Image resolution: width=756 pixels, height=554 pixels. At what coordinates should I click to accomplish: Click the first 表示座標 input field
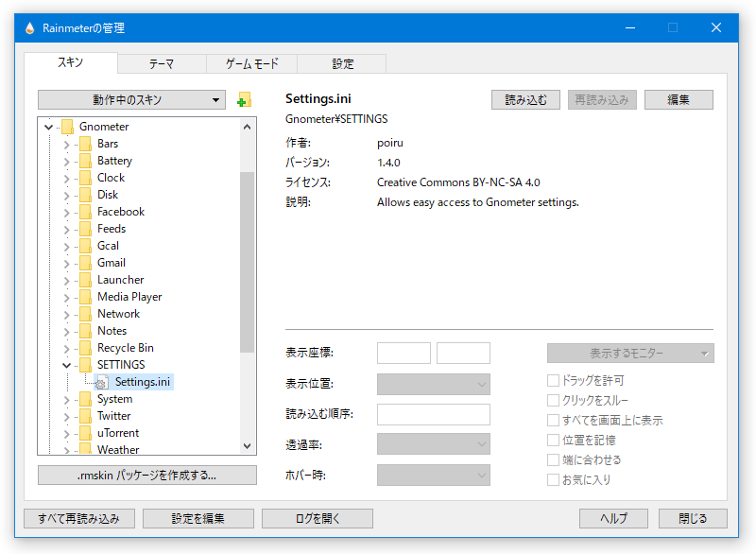404,353
